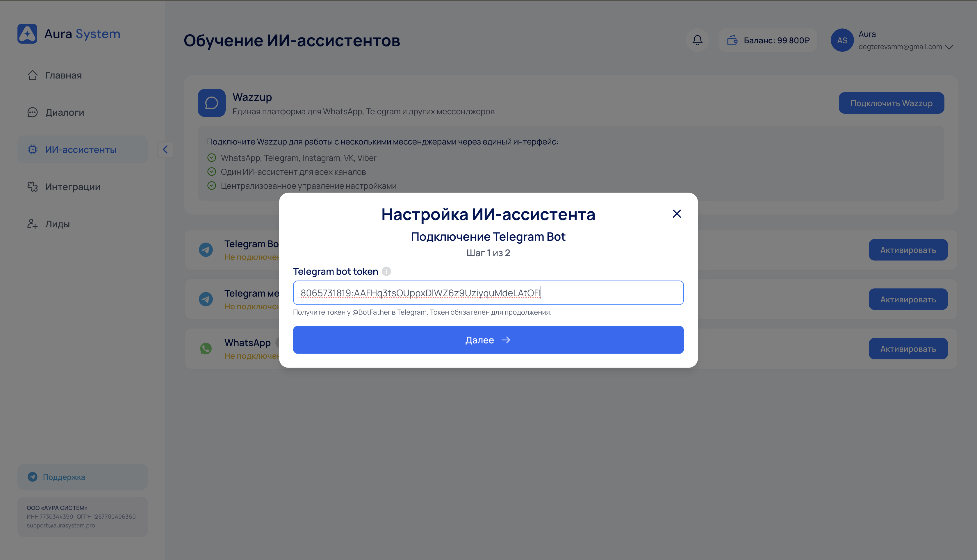Open Лиды in sidebar
The width and height of the screenshot is (977, 560).
(x=57, y=224)
